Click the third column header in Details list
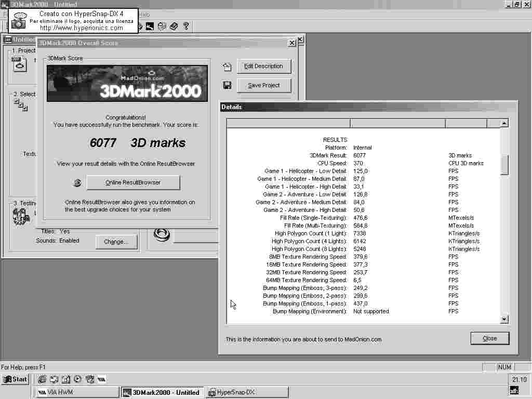This screenshot has height=399, width=532. point(466,123)
